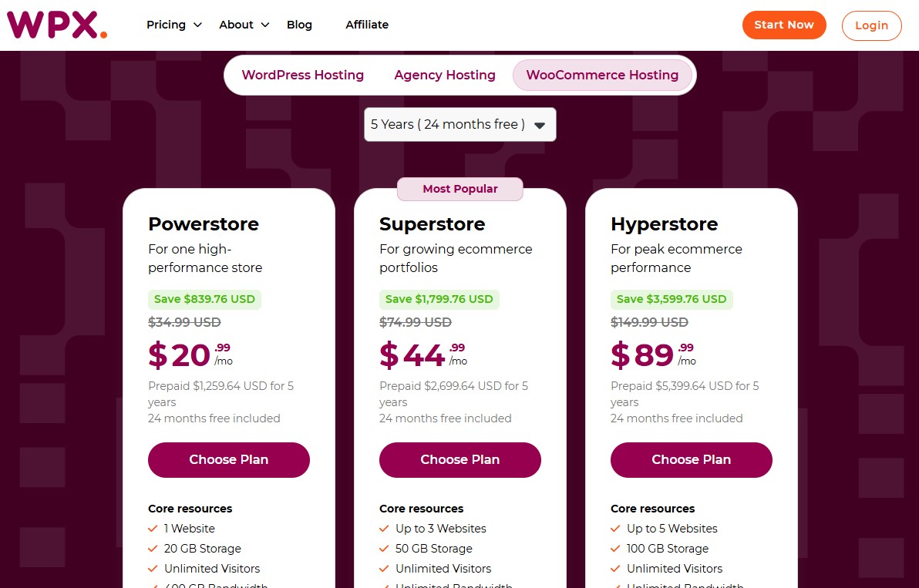Screen dimensions: 919x588
Task: Click the checkmark next to 50 GB Storage
Action: (383, 549)
